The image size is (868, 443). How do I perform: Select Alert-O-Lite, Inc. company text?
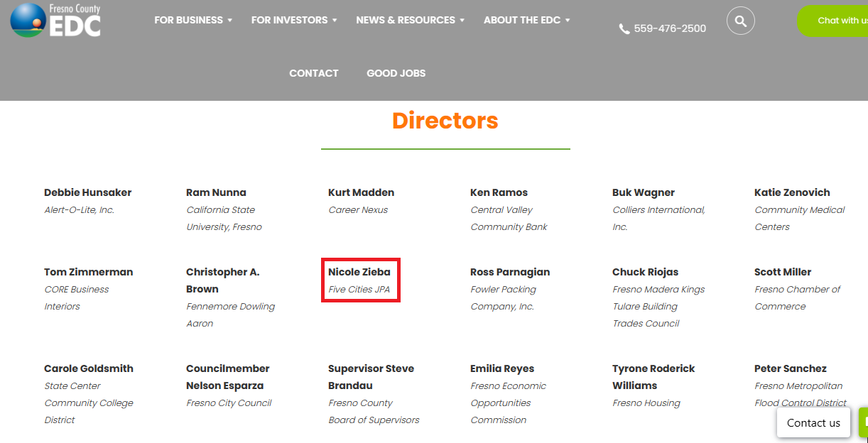pyautogui.click(x=80, y=209)
